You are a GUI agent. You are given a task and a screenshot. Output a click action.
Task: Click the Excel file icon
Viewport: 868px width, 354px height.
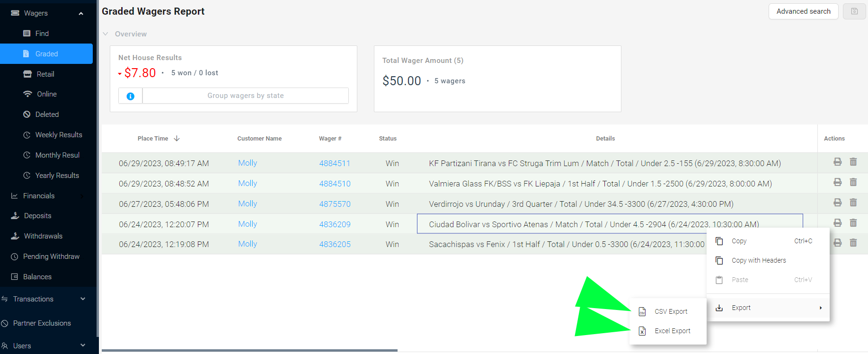click(642, 331)
